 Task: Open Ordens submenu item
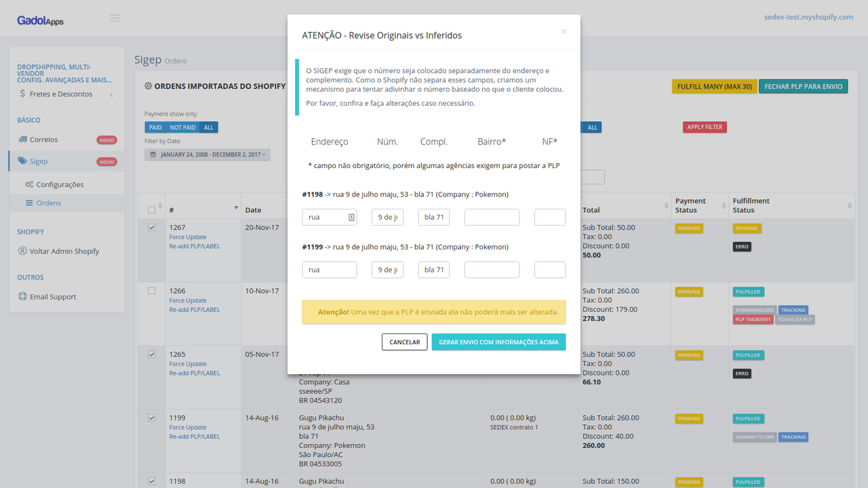coord(49,203)
